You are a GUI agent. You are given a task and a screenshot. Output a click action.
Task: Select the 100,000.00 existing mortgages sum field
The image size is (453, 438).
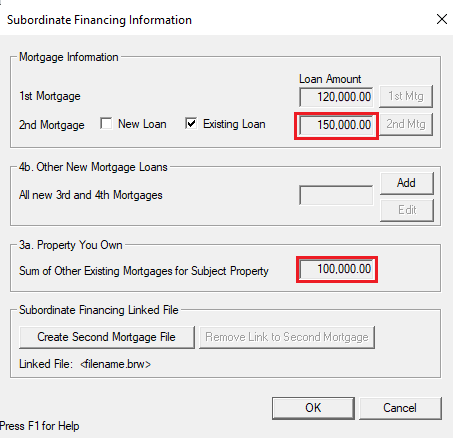337,269
